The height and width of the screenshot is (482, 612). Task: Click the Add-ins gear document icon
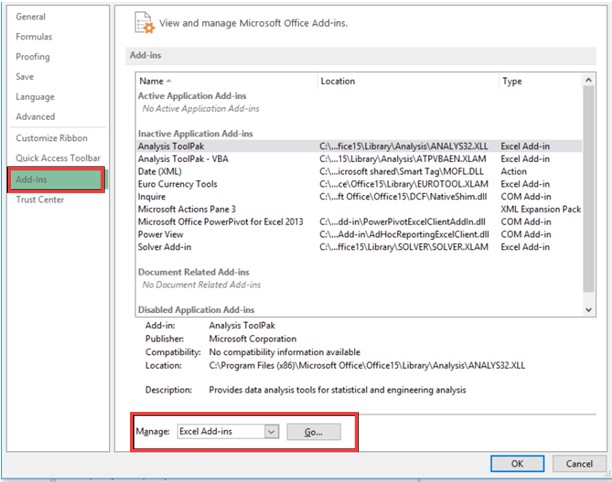(x=144, y=23)
